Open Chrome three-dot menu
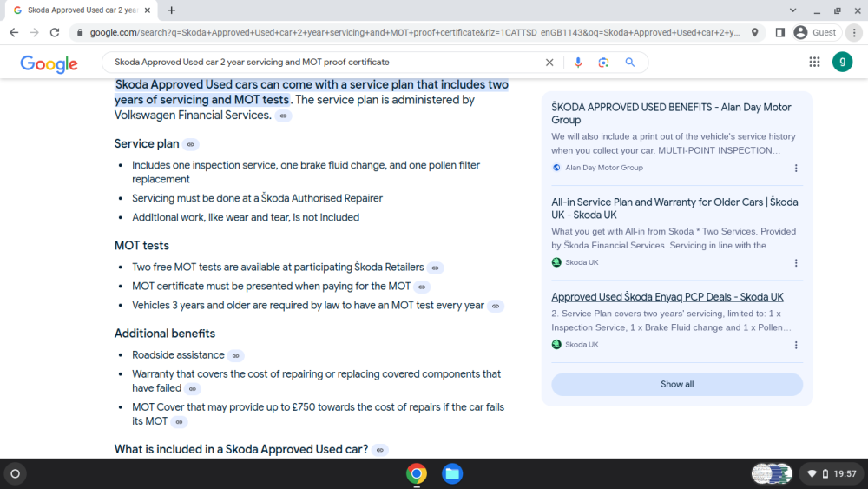The height and width of the screenshot is (489, 868). [x=854, y=33]
